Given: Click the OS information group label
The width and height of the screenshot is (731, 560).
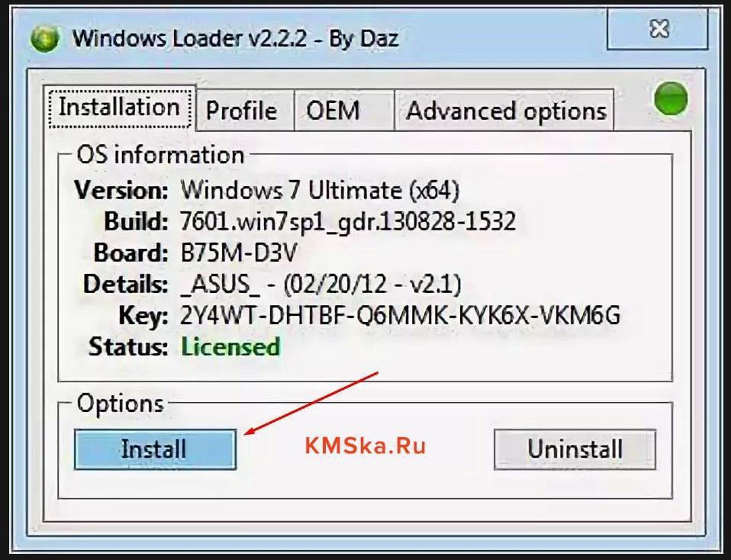Looking at the screenshot, I should [x=160, y=154].
